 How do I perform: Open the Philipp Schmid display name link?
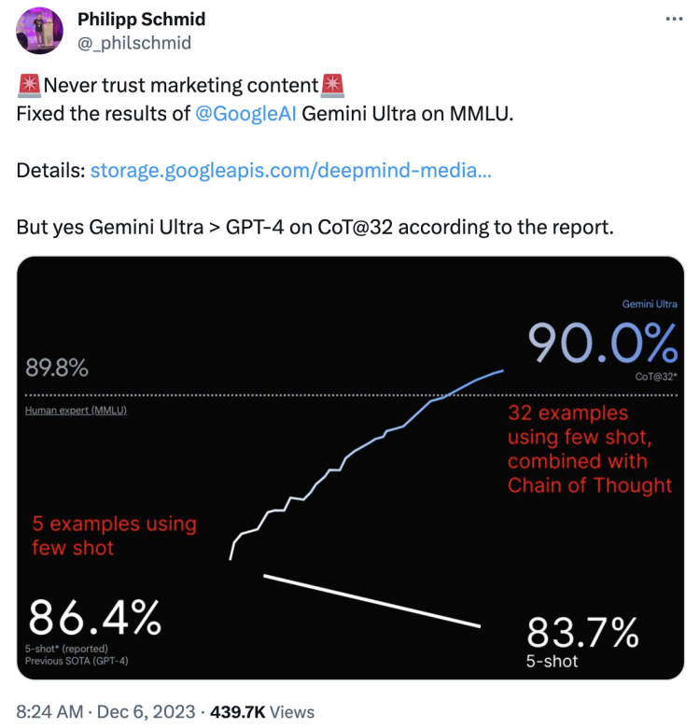[142, 20]
